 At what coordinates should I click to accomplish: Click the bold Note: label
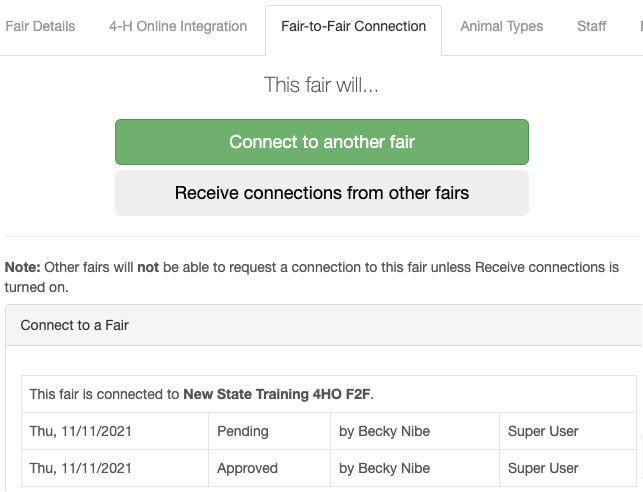23,268
